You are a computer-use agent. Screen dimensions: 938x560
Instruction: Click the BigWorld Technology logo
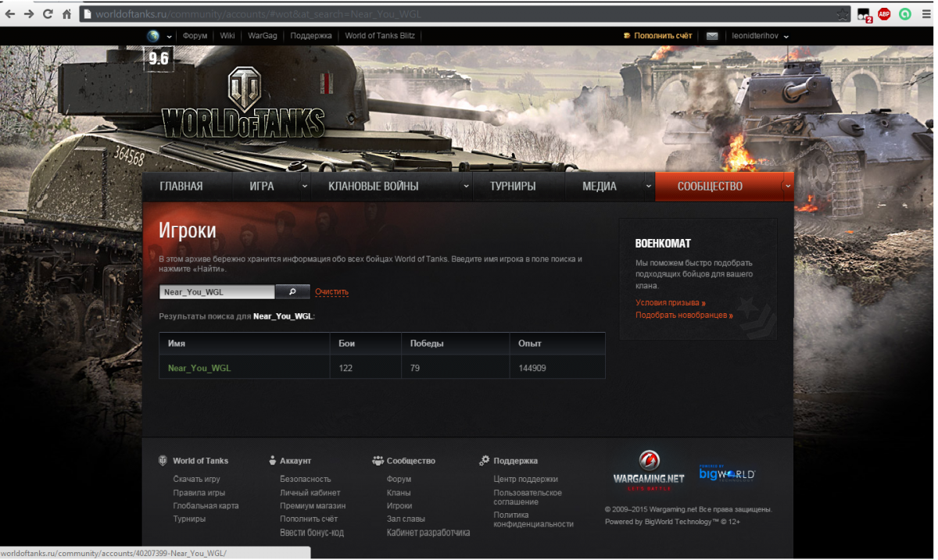(x=727, y=473)
